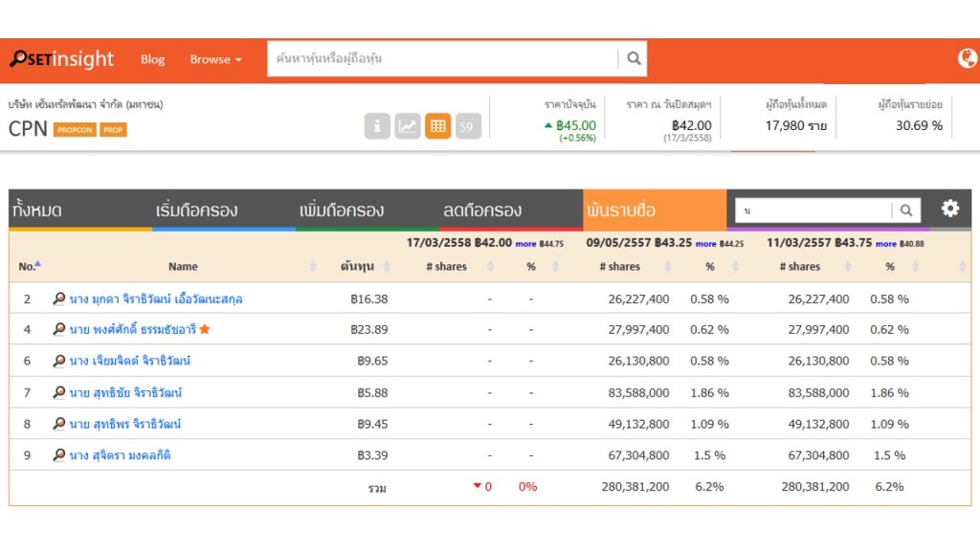980x551 pixels.
Task: Sort by 11/03/2557 # shares arrows
Action: tap(848, 267)
